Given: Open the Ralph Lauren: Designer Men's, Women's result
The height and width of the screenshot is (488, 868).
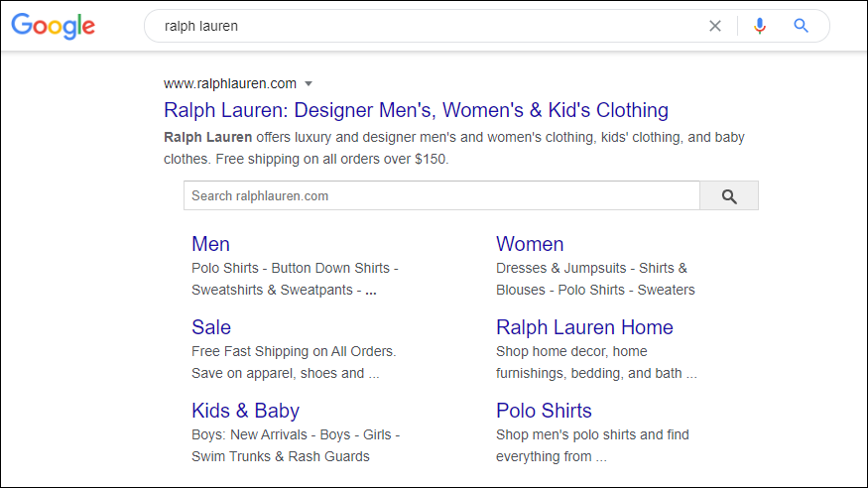Looking at the screenshot, I should 416,110.
